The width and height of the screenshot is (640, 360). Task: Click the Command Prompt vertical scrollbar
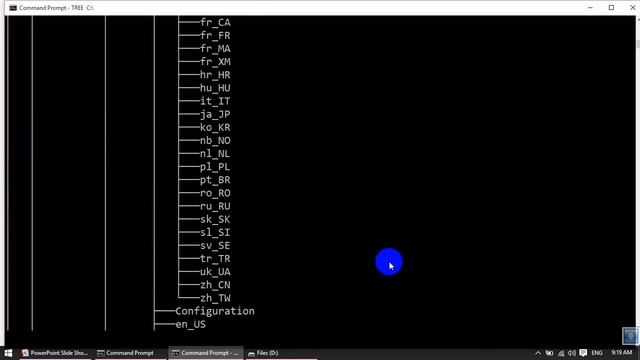[x=638, y=180]
